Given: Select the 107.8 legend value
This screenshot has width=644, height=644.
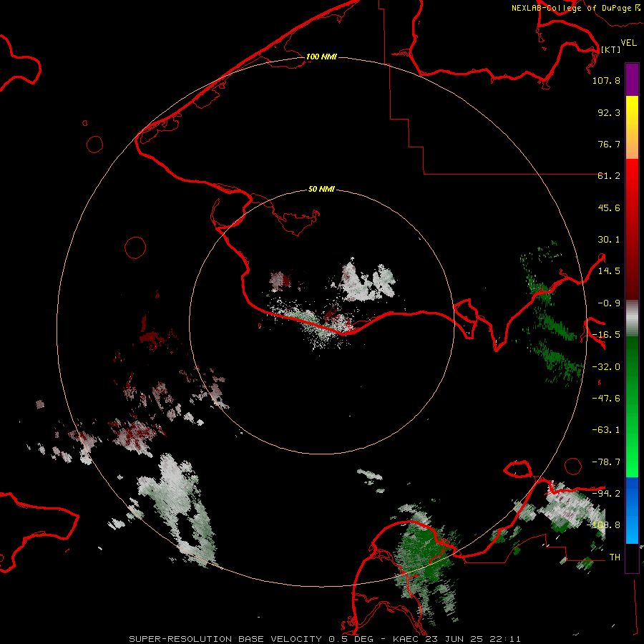Looking at the screenshot, I should pos(606,80).
